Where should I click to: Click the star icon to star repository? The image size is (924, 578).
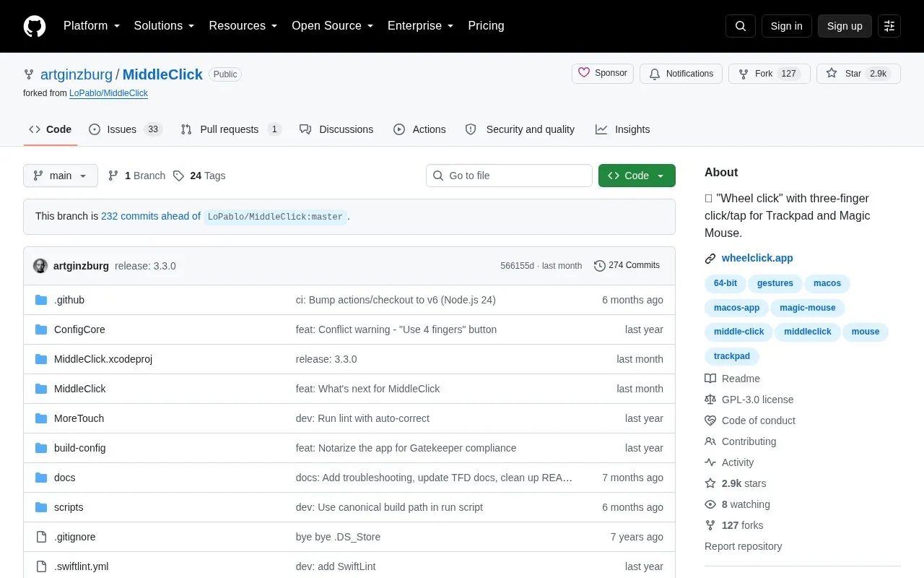point(832,73)
